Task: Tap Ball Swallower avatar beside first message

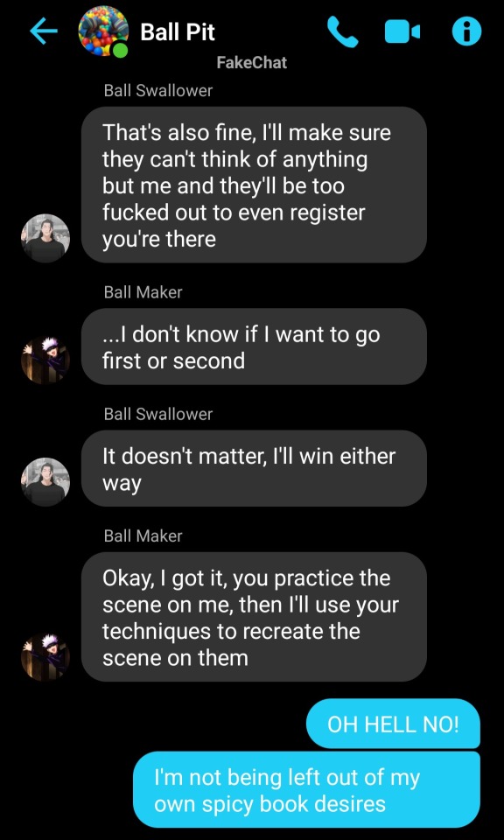Action: tap(45, 238)
